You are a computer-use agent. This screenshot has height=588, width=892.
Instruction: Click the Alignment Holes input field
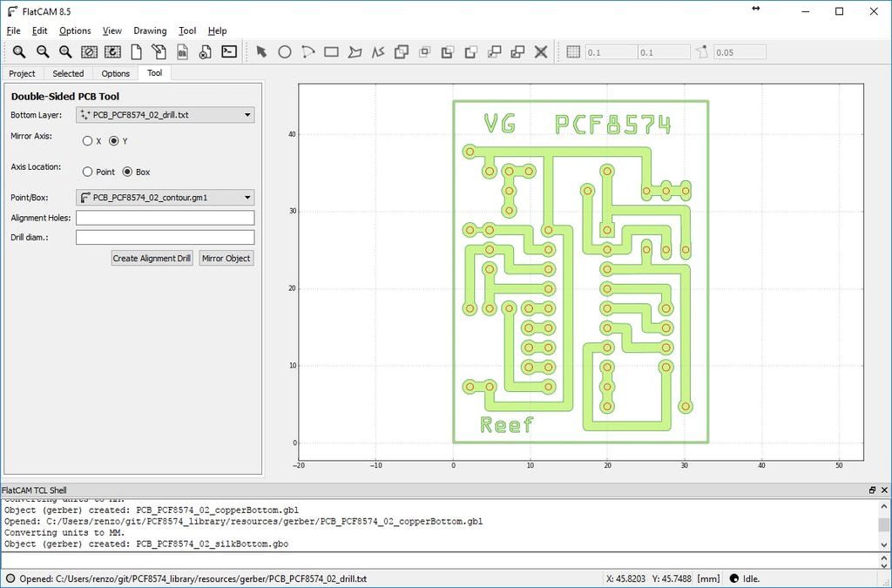point(165,218)
